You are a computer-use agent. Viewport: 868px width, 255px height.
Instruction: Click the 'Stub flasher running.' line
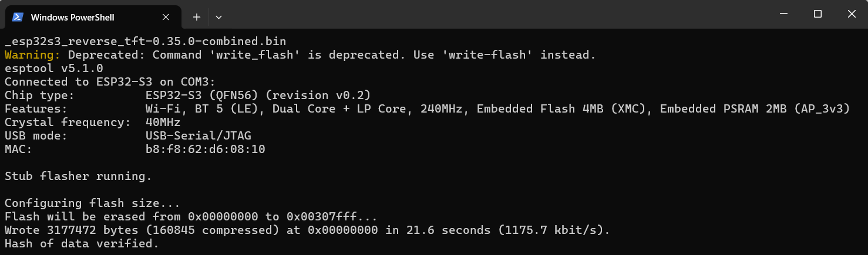(x=78, y=176)
